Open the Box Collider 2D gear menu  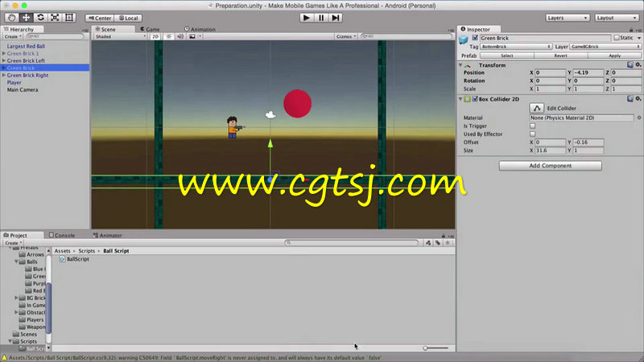[x=638, y=99]
